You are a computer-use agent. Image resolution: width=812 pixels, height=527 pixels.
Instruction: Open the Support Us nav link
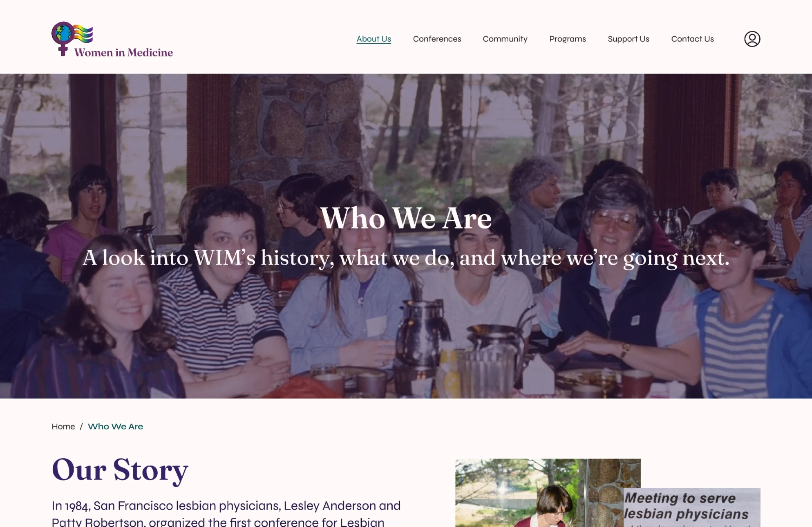(x=628, y=39)
